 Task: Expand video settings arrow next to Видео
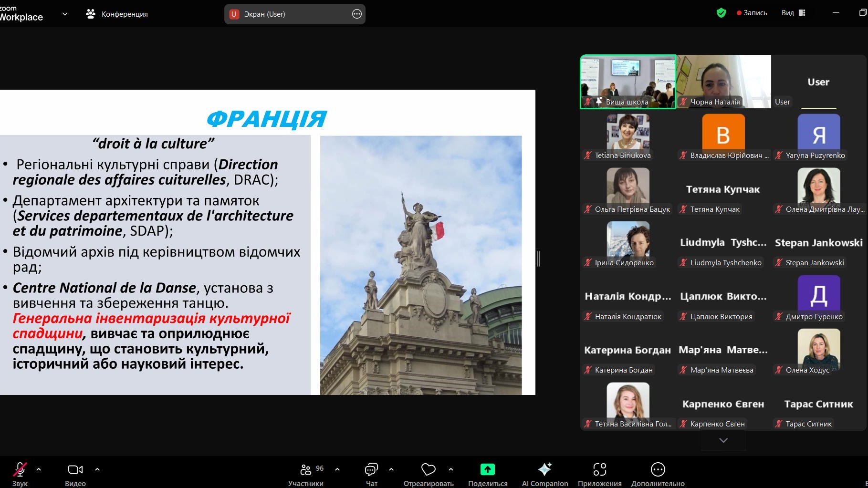coord(97,469)
